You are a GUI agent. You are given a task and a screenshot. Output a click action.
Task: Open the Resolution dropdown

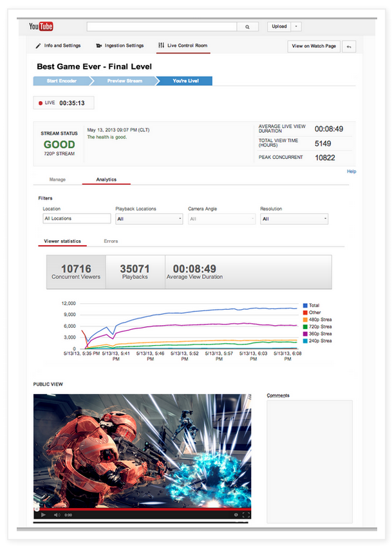click(294, 219)
